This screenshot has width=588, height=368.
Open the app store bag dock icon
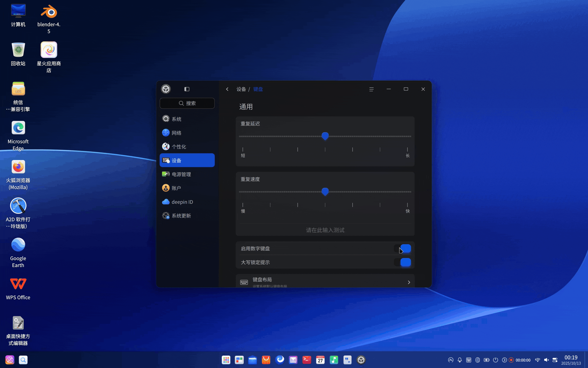pos(266,360)
